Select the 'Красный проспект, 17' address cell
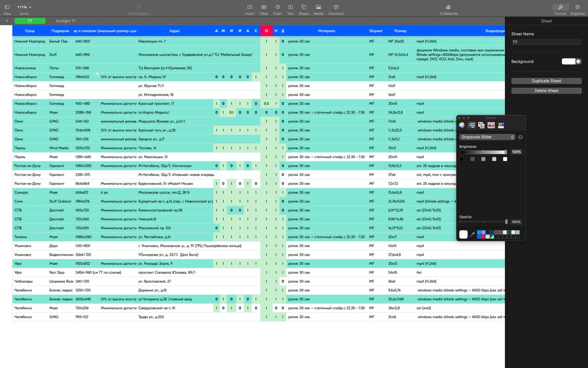The height and width of the screenshot is (368, 588). point(175,103)
